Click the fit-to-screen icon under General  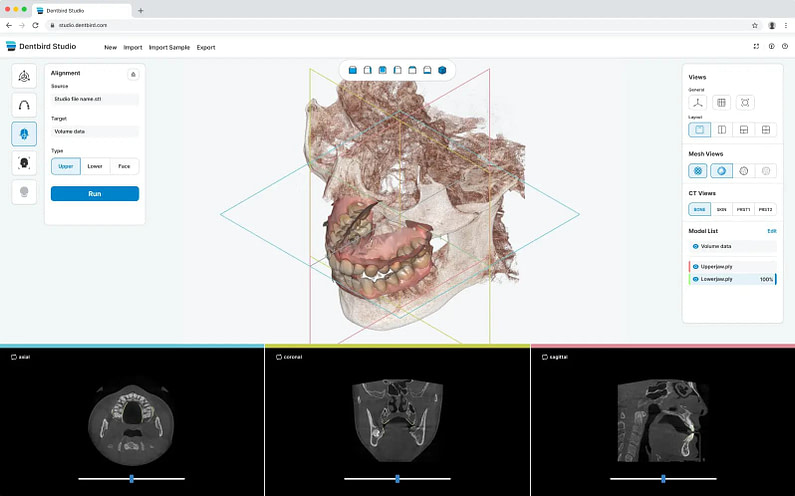[x=744, y=102]
